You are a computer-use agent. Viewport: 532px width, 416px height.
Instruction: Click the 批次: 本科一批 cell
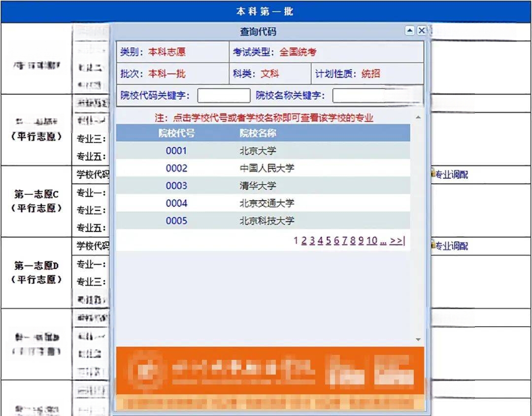coord(173,74)
